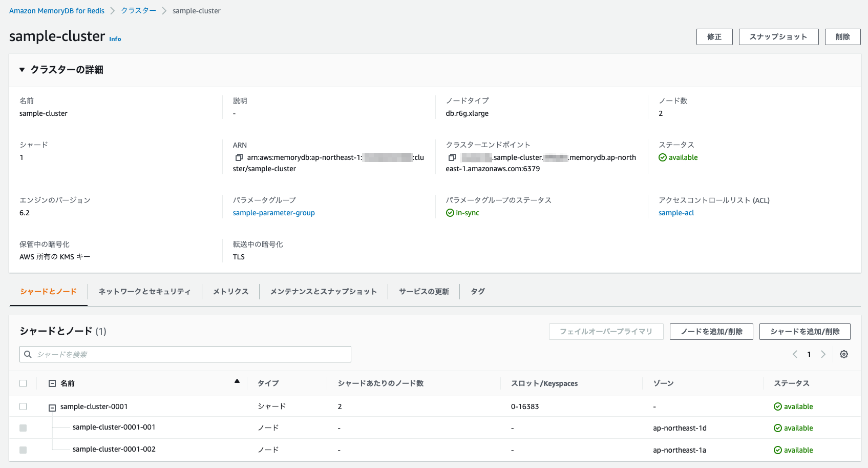Click the magnifier icon in shard search
The width and height of the screenshot is (868, 468).
coord(27,354)
